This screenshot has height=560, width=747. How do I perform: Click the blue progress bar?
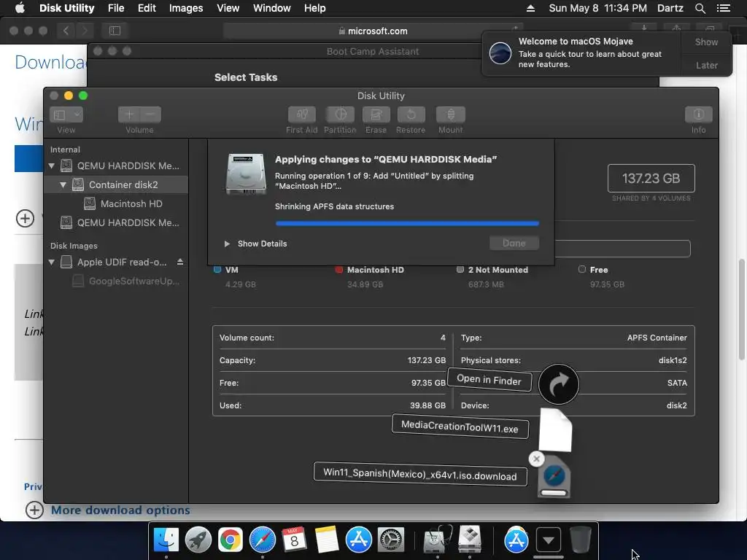point(407,223)
